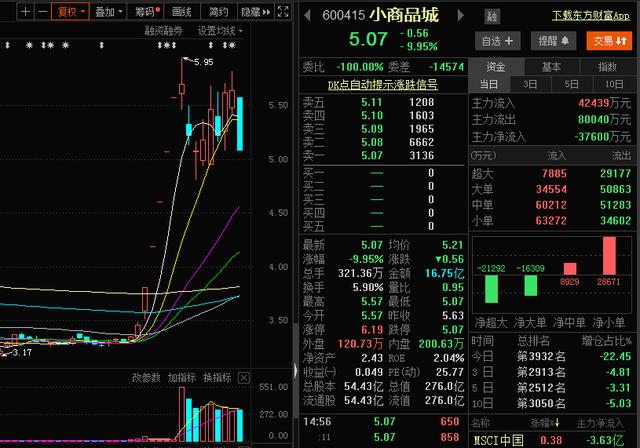Click 改参数 indicator option
Viewport: 640px width, 448px height.
pyautogui.click(x=146, y=378)
